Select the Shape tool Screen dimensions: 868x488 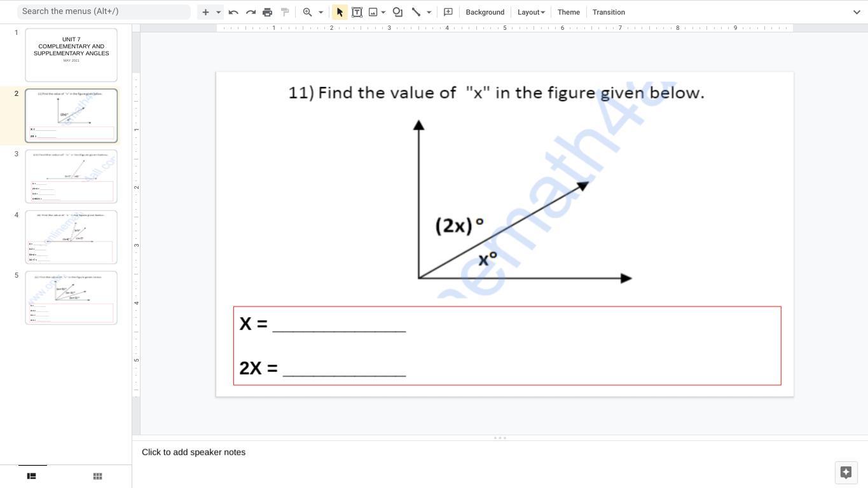pos(397,12)
